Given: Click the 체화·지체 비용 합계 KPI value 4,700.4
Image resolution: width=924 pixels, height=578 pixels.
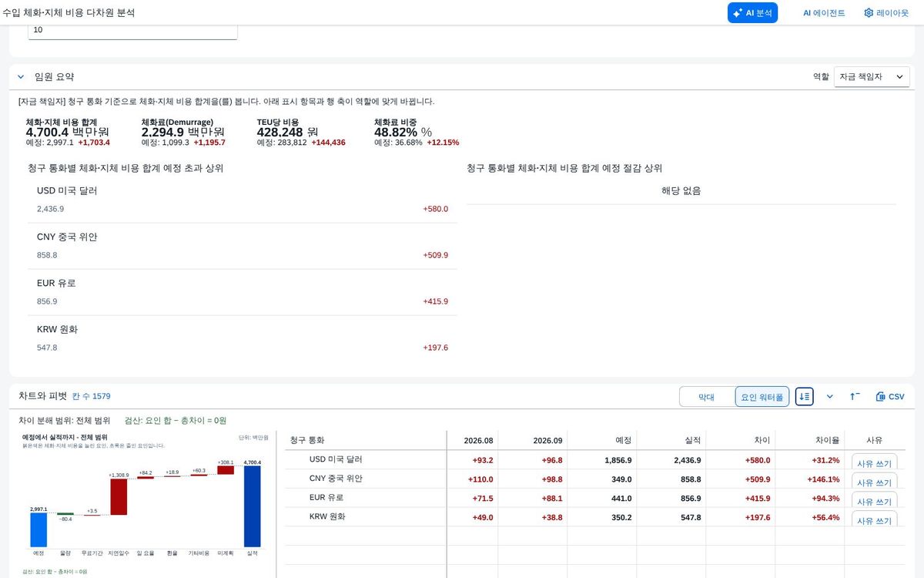Looking at the screenshot, I should [x=47, y=132].
